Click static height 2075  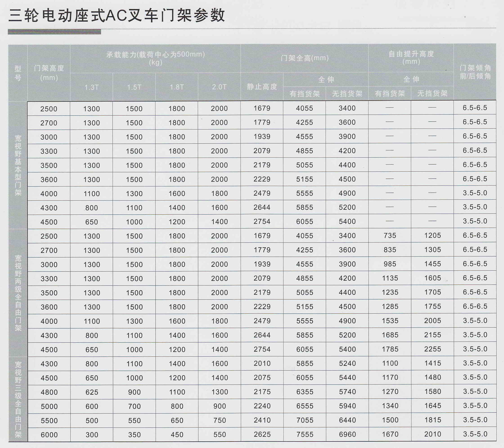[x=262, y=378]
